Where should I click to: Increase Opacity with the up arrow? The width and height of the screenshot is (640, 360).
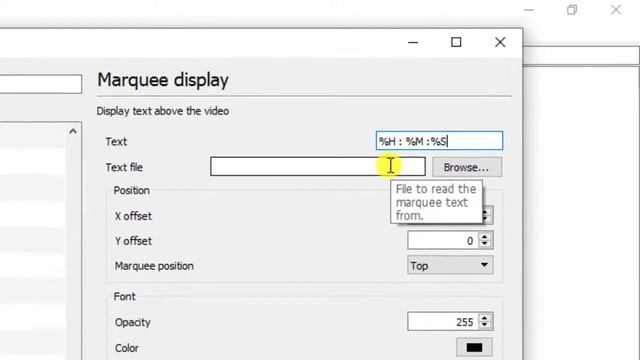[485, 318]
